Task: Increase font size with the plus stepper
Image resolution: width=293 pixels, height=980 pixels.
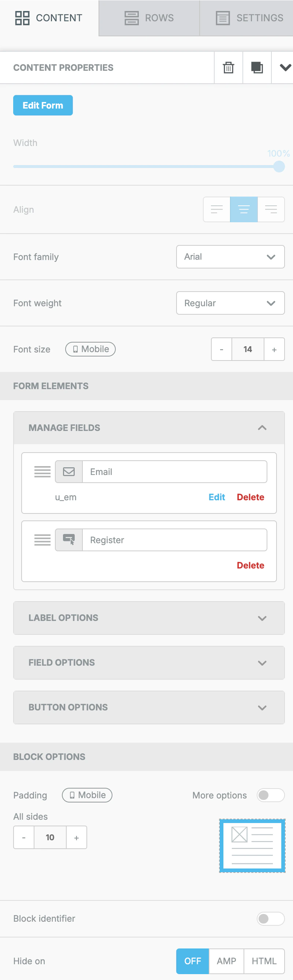Action: point(274,349)
